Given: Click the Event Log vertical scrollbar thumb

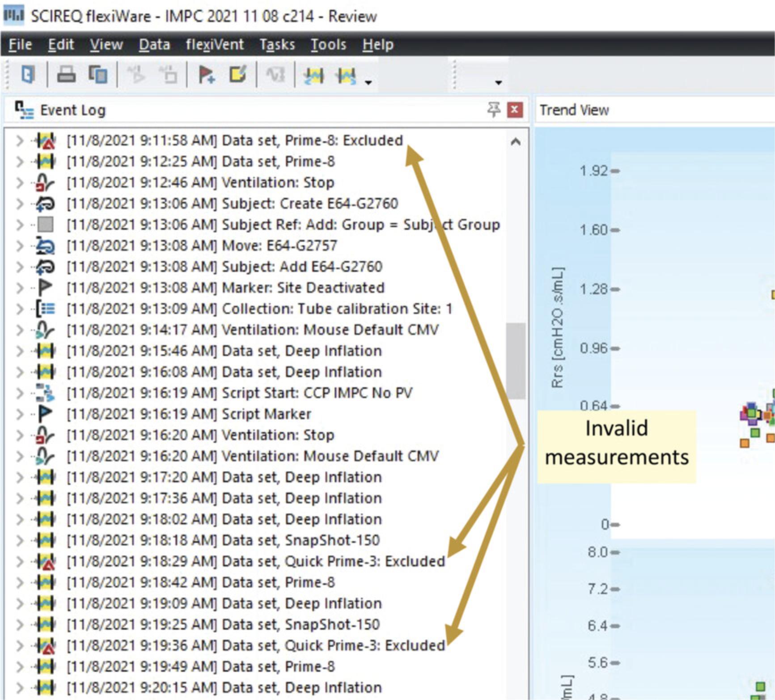Looking at the screenshot, I should click(516, 360).
